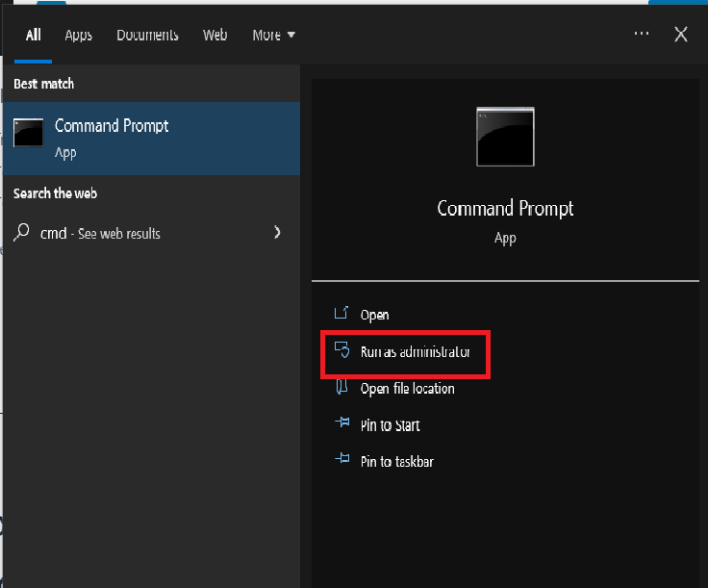The width and height of the screenshot is (708, 588).
Task: Click the large Command Prompt icon in preview pane
Action: pos(505,137)
